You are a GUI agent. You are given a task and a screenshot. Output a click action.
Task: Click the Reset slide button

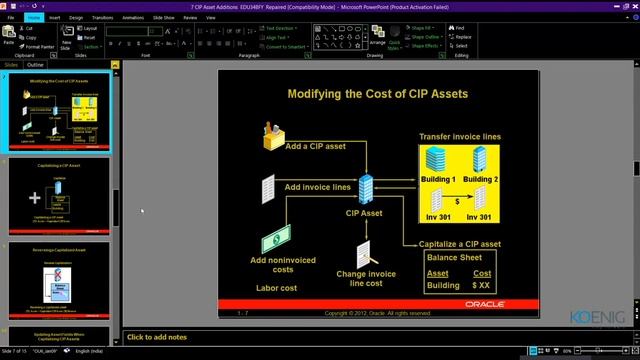87,38
